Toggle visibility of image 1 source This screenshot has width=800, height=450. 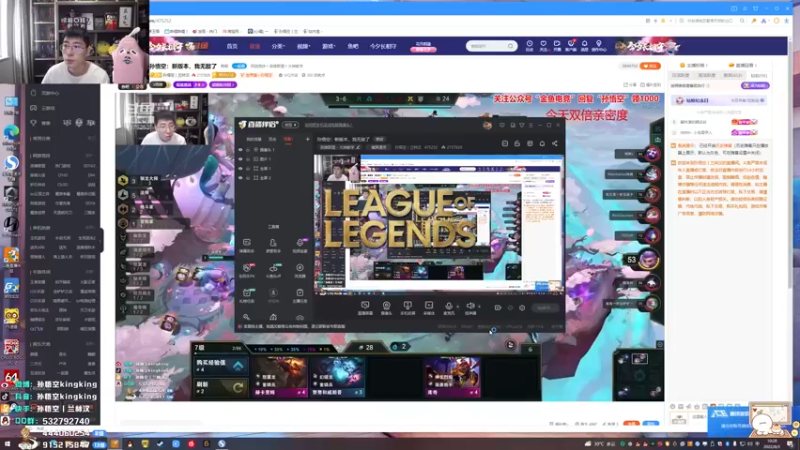[x=240, y=159]
